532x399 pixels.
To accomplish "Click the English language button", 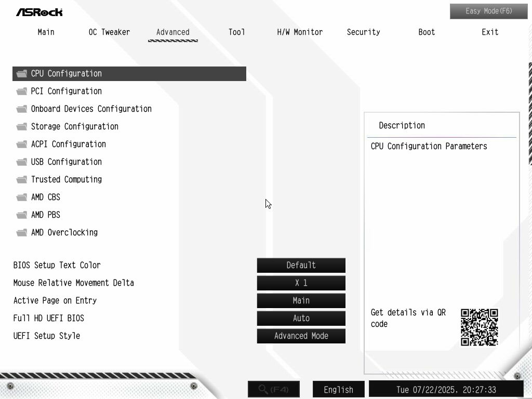I will (338, 390).
